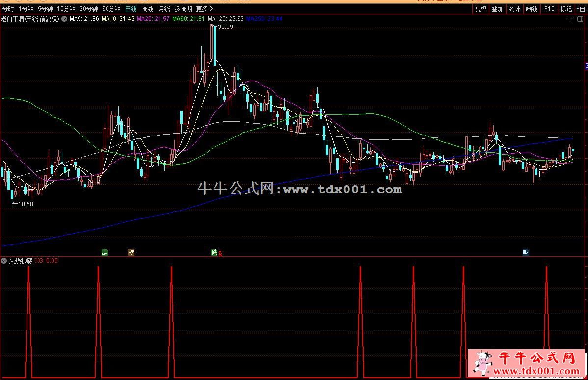Viewport: 588px width, 380px height.
Task: Switch to 分时 intraday view
Action: pos(8,9)
